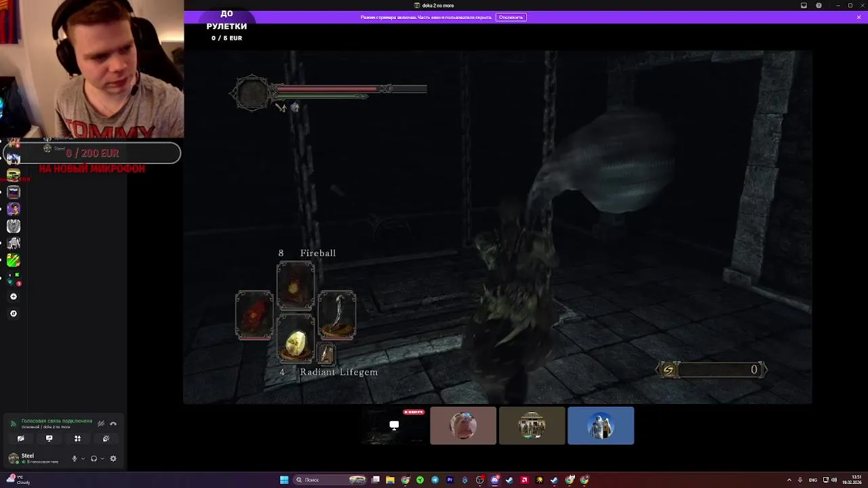This screenshot has height=488, width=868.
Task: Open Adobe Premiere Pro from taskbar
Action: [450, 480]
